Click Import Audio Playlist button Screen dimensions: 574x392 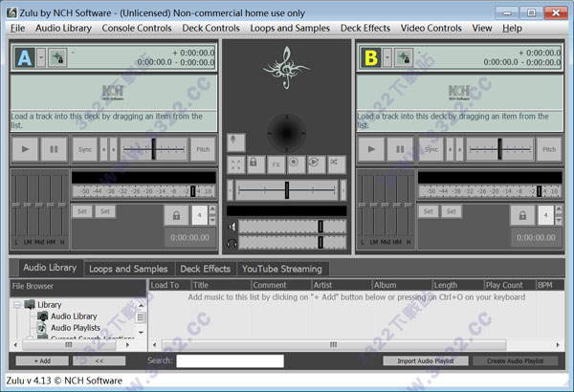click(x=426, y=360)
